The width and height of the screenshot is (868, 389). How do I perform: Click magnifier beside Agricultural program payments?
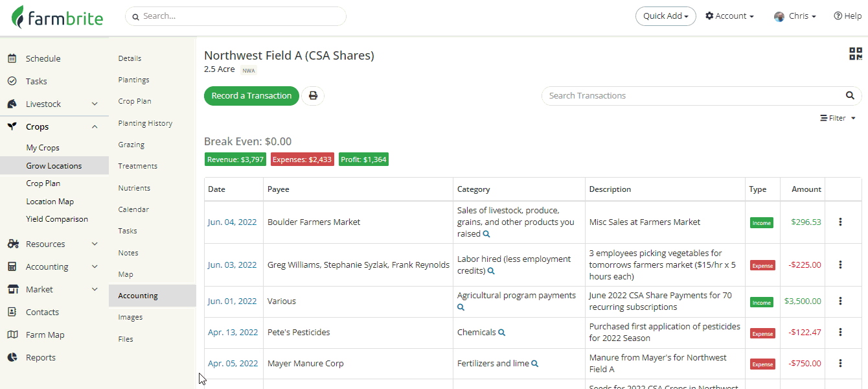(461, 307)
